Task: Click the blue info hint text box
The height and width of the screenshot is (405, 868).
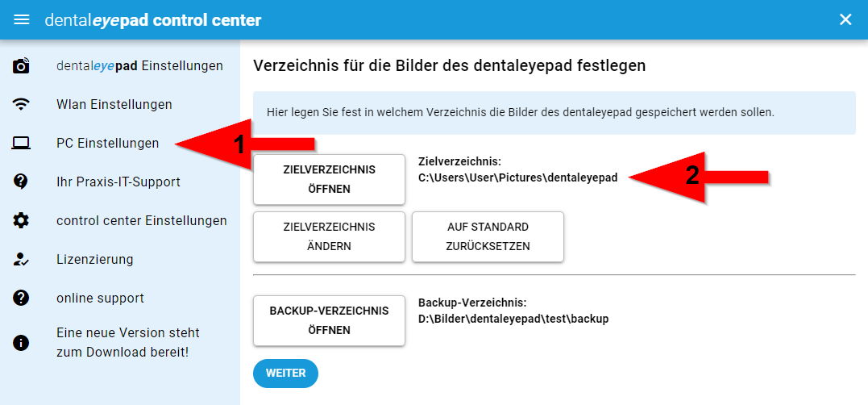Action: 554,113
